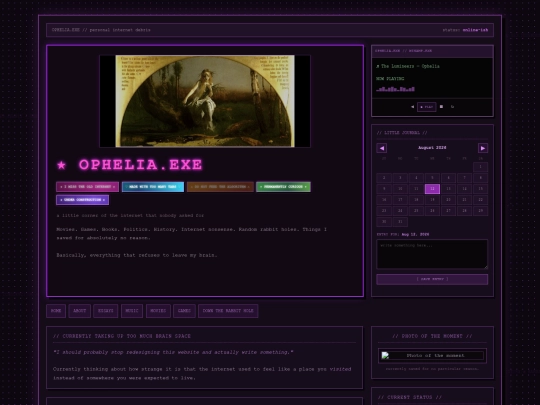This screenshot has height=405, width=540.
Task: Click 'a little corner of the internet' tagline
Action: coord(130,216)
